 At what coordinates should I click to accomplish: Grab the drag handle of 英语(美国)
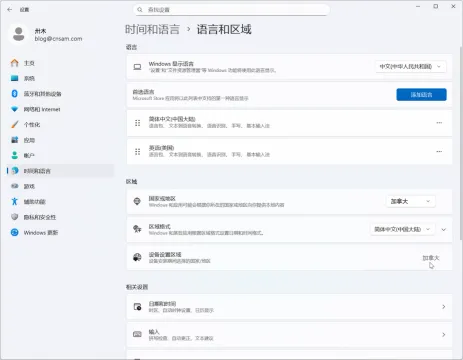(x=137, y=152)
